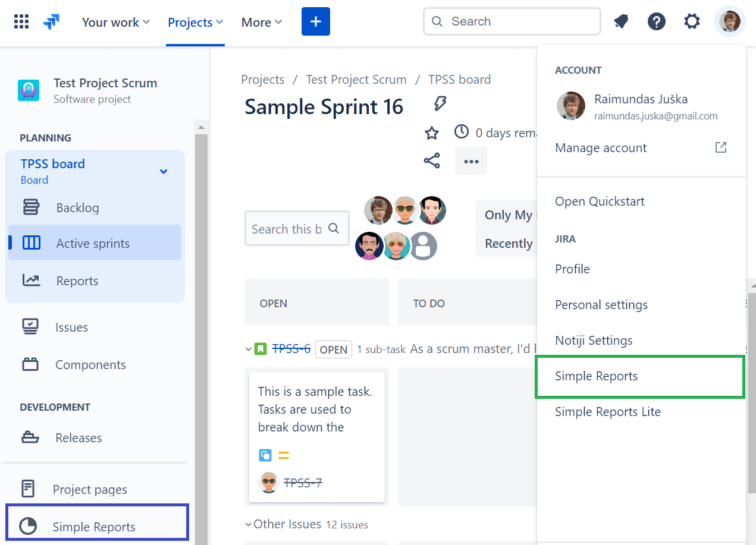Star the Sample Sprint 16 board

tap(432, 133)
